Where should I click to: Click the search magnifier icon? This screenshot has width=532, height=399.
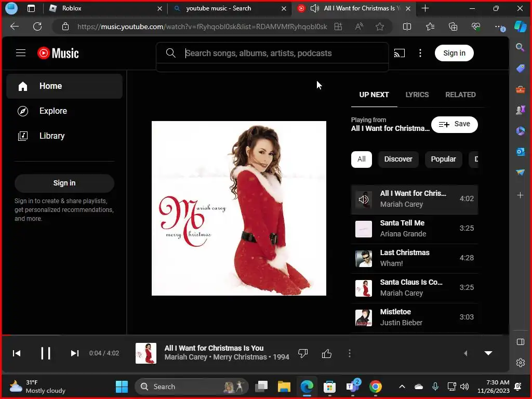[170, 53]
